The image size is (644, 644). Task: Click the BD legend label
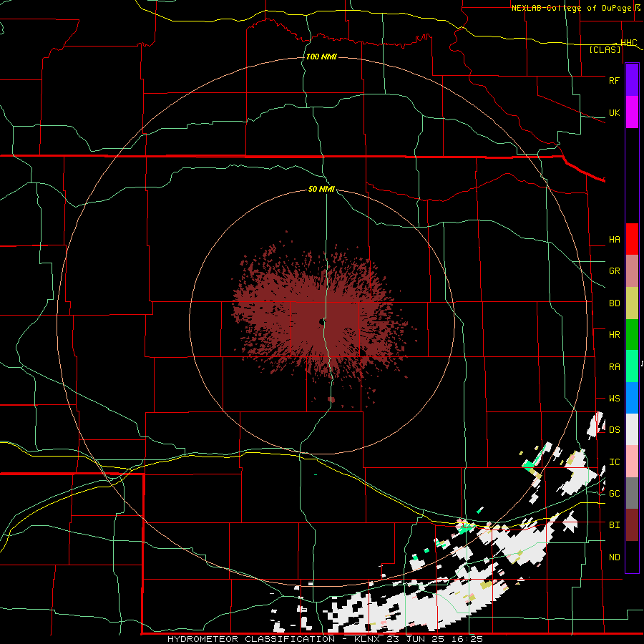[x=614, y=303]
